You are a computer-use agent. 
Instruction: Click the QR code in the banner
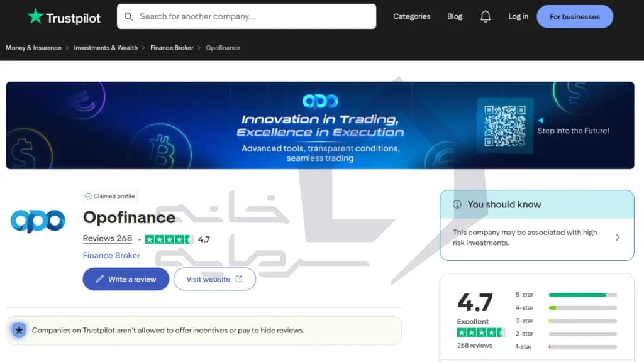[x=505, y=126]
